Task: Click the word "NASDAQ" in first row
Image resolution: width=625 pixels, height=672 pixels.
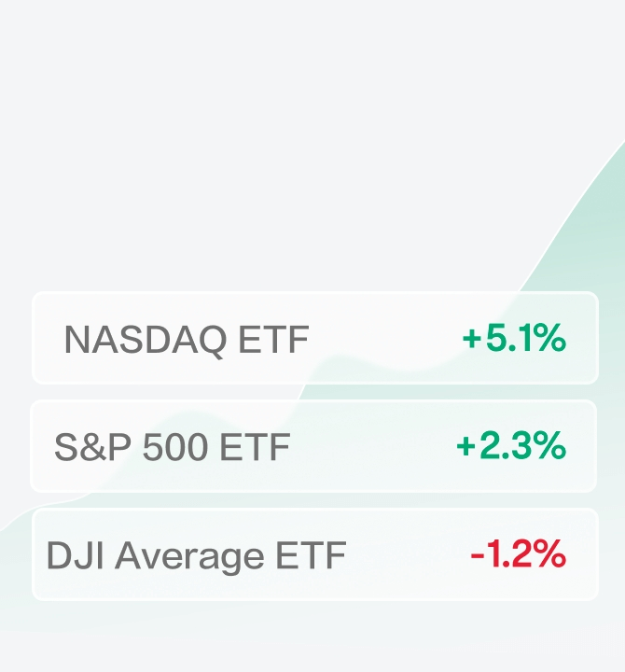Action: pos(146,340)
